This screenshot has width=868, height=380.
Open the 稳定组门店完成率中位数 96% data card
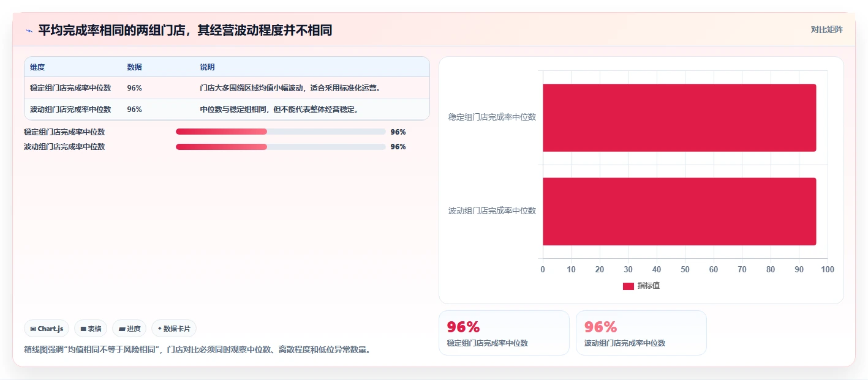coord(504,333)
